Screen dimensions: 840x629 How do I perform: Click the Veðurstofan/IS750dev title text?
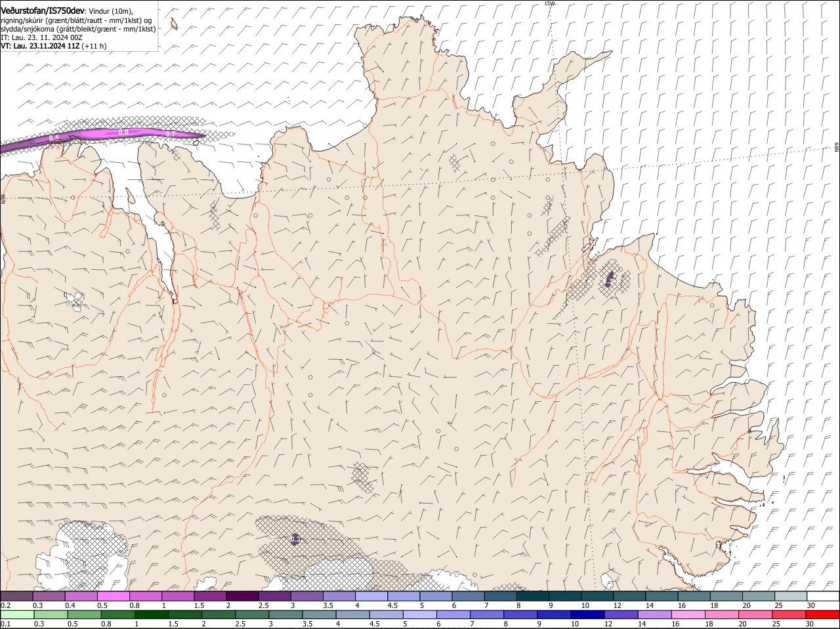[x=43, y=11]
